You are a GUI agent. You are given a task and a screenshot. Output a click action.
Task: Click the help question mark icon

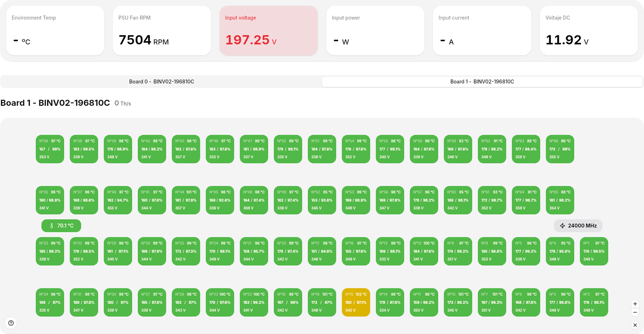pyautogui.click(x=11, y=323)
